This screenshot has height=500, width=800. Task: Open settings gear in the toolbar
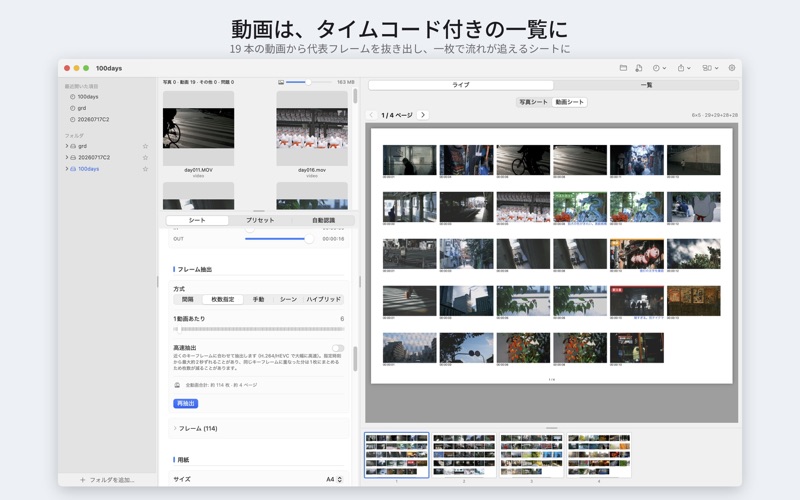732,68
